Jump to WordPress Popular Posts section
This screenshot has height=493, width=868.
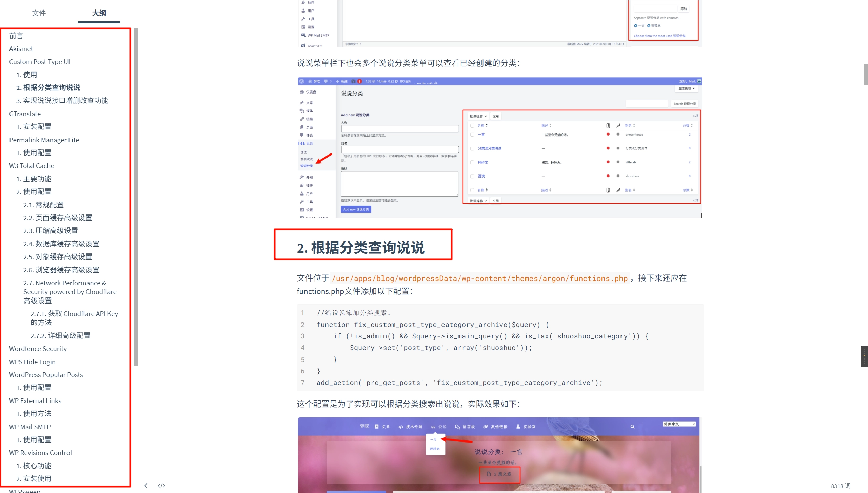point(46,375)
